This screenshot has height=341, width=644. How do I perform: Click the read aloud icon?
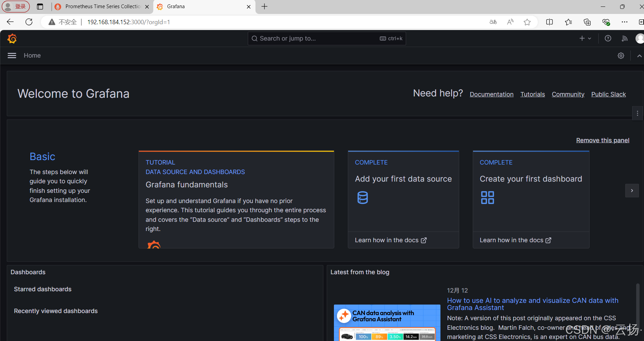[510, 22]
